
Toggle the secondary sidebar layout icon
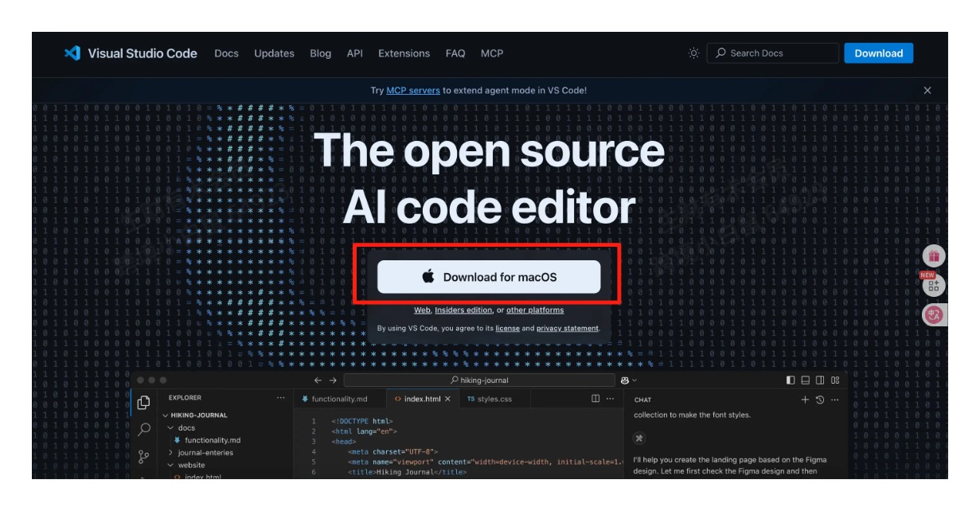click(x=820, y=380)
